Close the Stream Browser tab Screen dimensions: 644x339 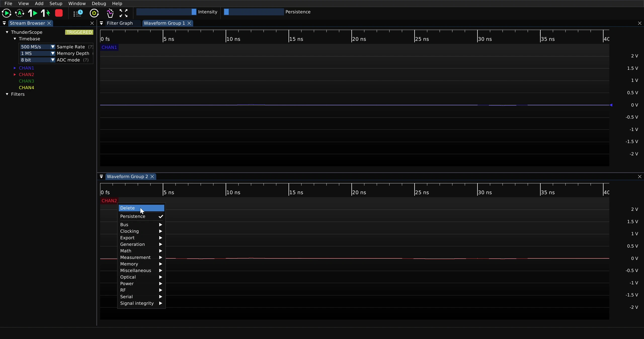[49, 23]
